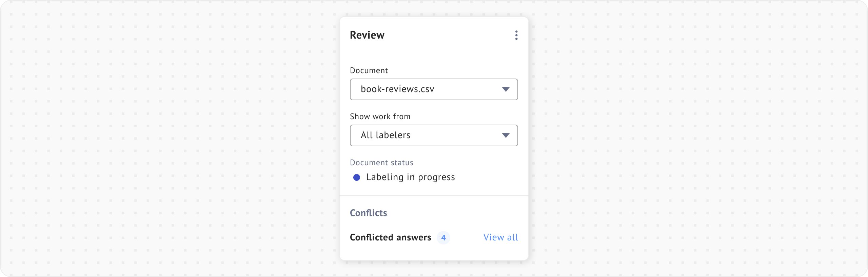Click the blue status indicator dot
Screen dimensions: 868x277
(x=357, y=177)
